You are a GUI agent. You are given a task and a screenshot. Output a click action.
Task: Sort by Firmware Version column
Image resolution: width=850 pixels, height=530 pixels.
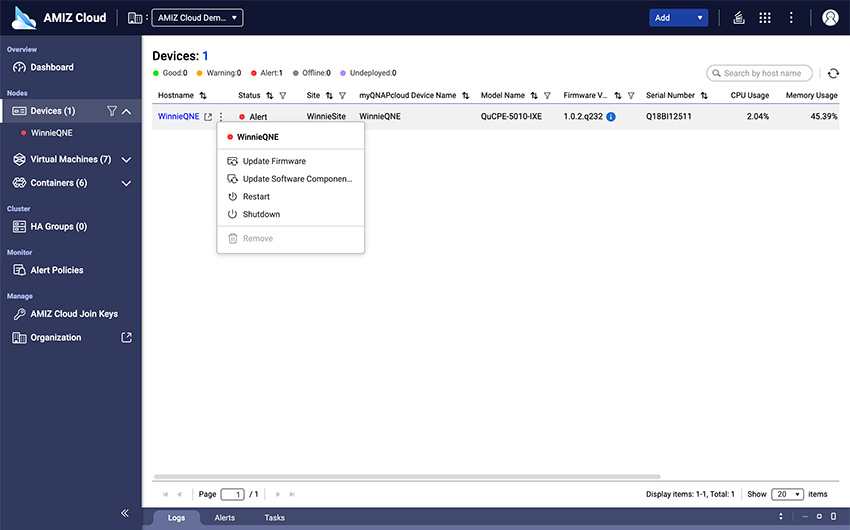pyautogui.click(x=617, y=95)
